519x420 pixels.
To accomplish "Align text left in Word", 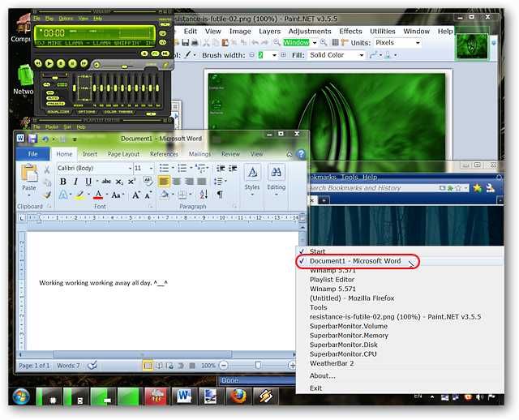I will click(164, 182).
